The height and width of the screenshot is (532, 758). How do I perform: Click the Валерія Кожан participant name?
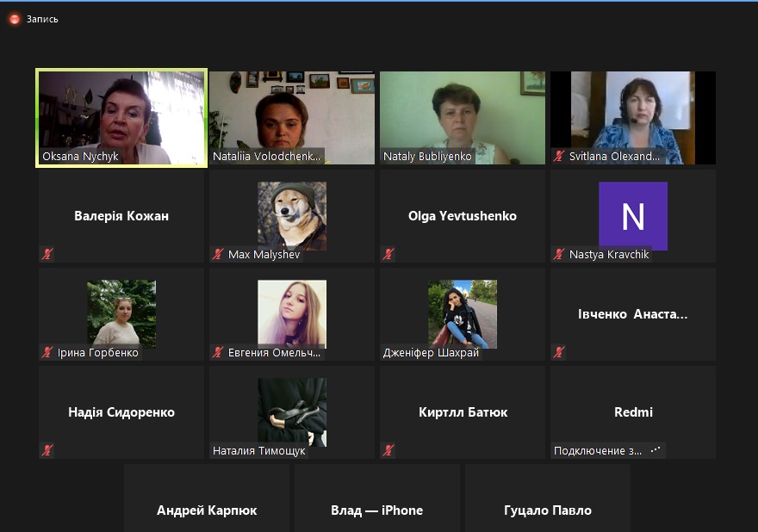click(121, 216)
